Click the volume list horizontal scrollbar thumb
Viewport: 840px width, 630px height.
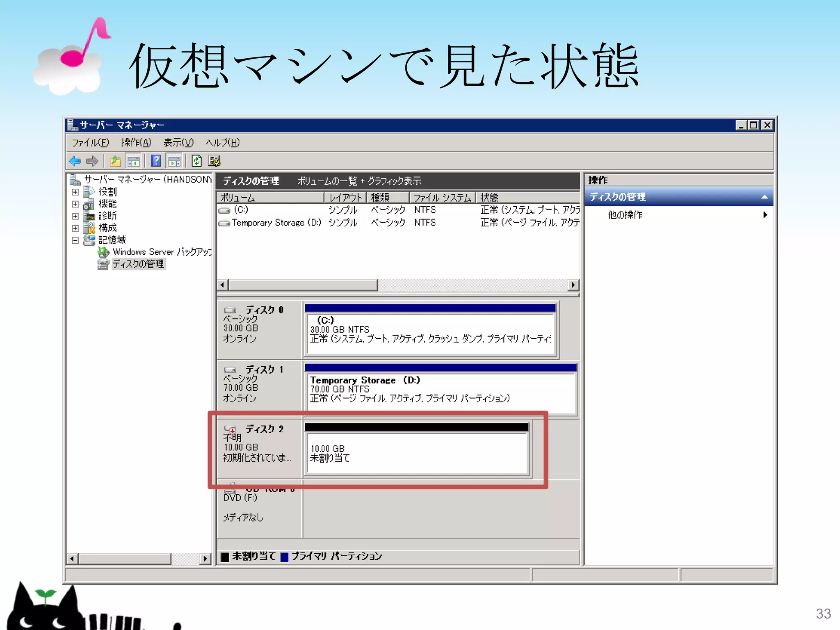point(304,285)
